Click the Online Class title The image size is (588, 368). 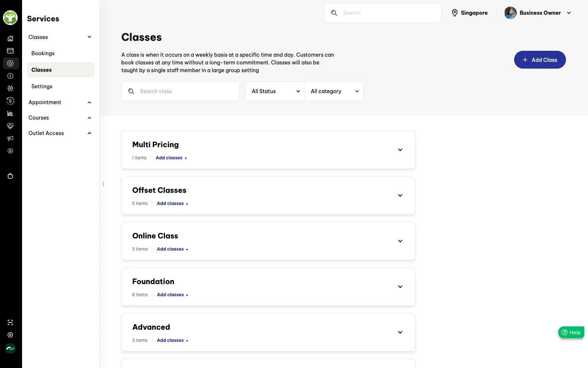155,236
